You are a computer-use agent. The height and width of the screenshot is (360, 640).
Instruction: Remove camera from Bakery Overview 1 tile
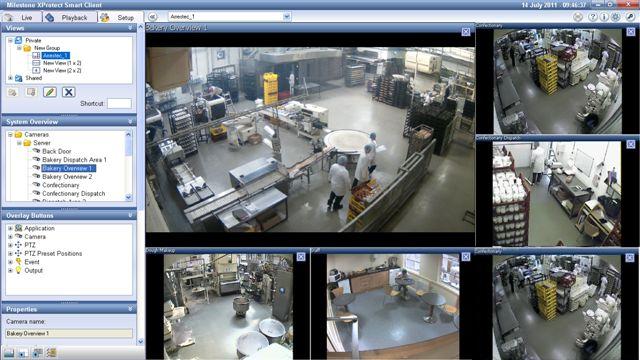[x=466, y=31]
